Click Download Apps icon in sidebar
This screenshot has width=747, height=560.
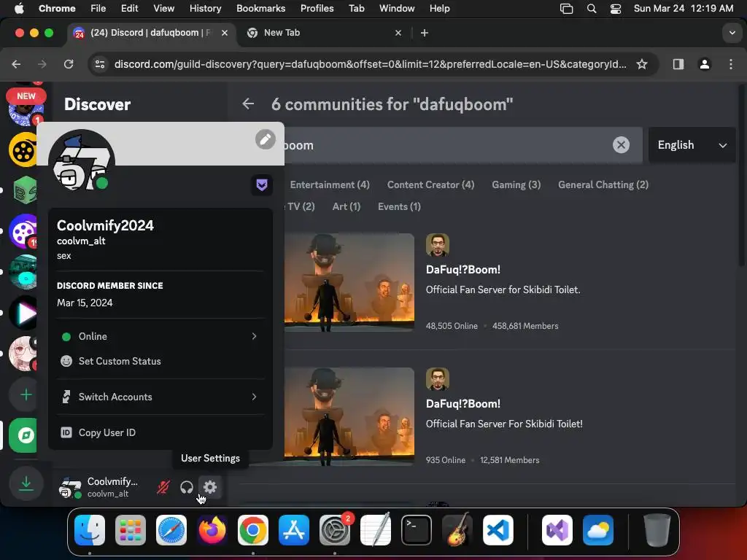[x=26, y=484]
